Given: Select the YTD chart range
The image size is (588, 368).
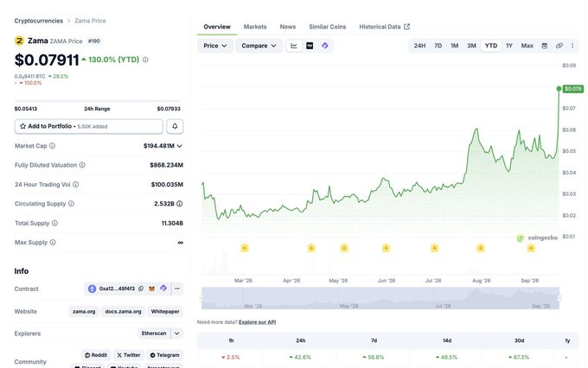Looking at the screenshot, I should point(491,46).
